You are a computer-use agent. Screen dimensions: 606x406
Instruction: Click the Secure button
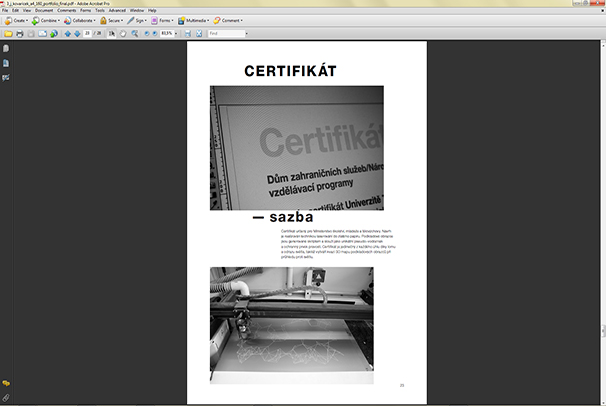[x=110, y=19]
